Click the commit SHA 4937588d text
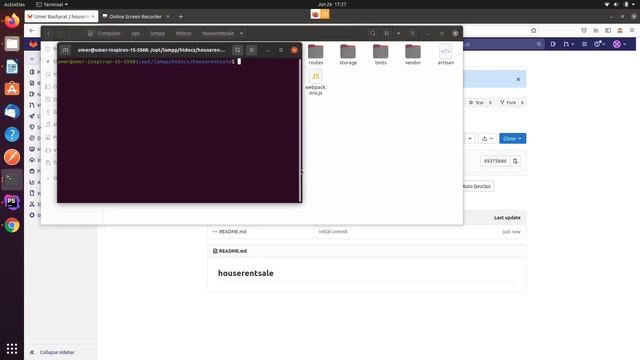 tap(495, 161)
